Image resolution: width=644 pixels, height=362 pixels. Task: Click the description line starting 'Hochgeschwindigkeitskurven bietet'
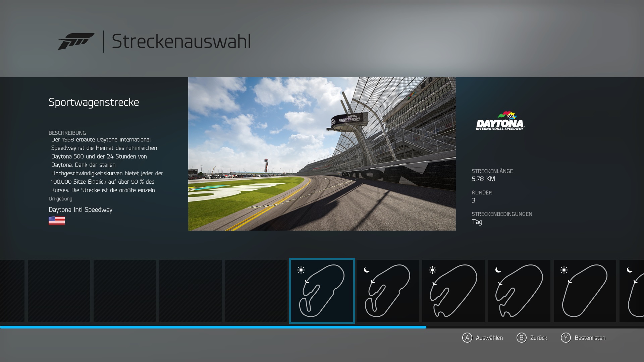(107, 173)
